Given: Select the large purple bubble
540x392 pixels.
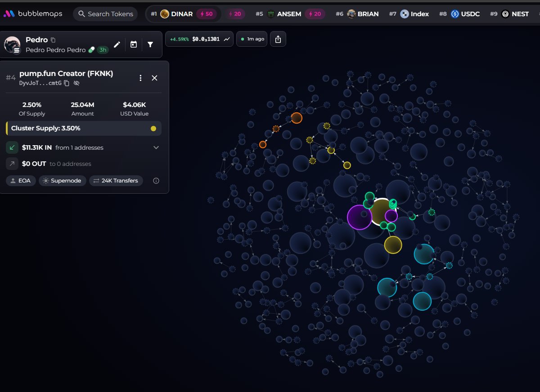Looking at the screenshot, I should (x=360, y=217).
